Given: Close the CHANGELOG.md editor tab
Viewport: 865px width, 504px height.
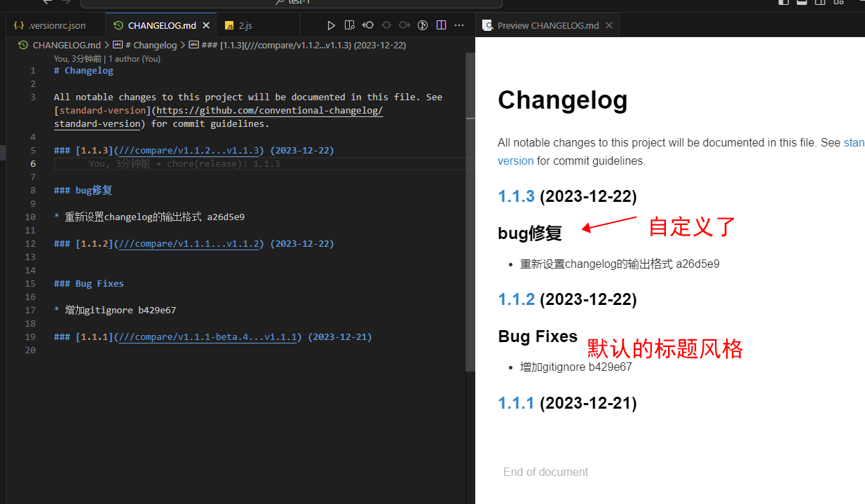Looking at the screenshot, I should point(206,25).
